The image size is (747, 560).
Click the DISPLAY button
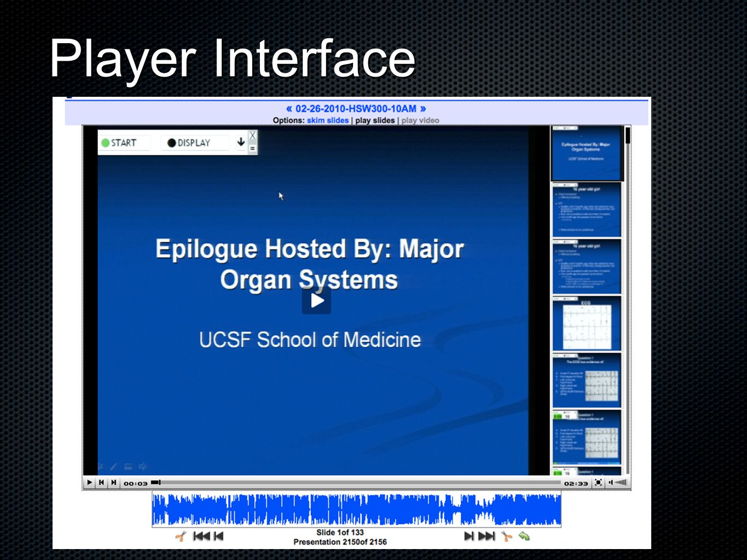coord(194,143)
